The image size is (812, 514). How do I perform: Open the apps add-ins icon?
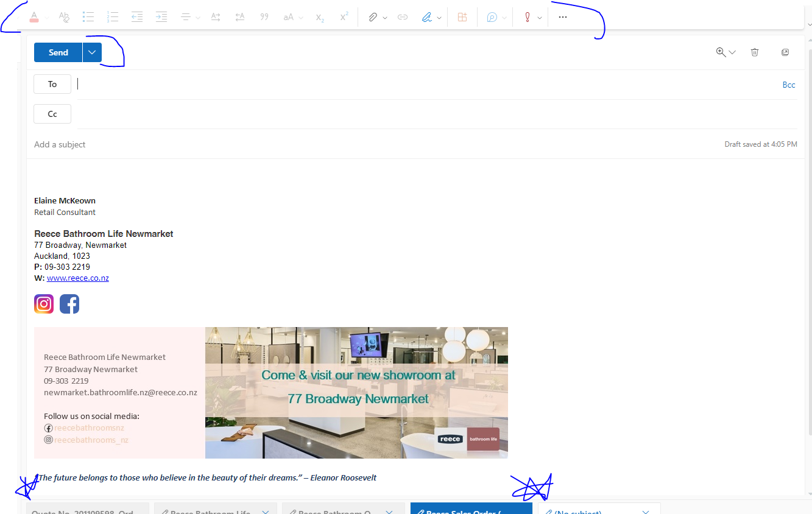[462, 17]
